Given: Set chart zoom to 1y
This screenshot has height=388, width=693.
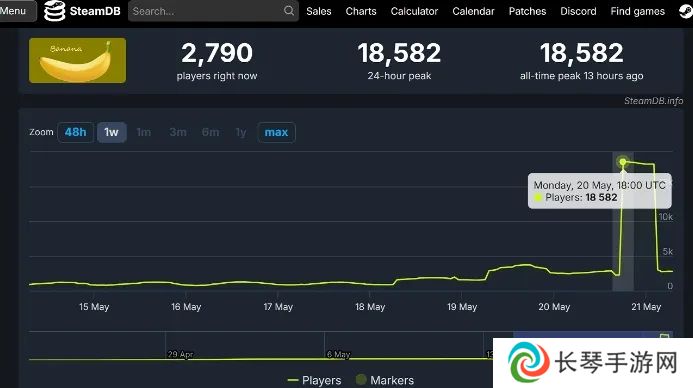Looking at the screenshot, I should [241, 132].
